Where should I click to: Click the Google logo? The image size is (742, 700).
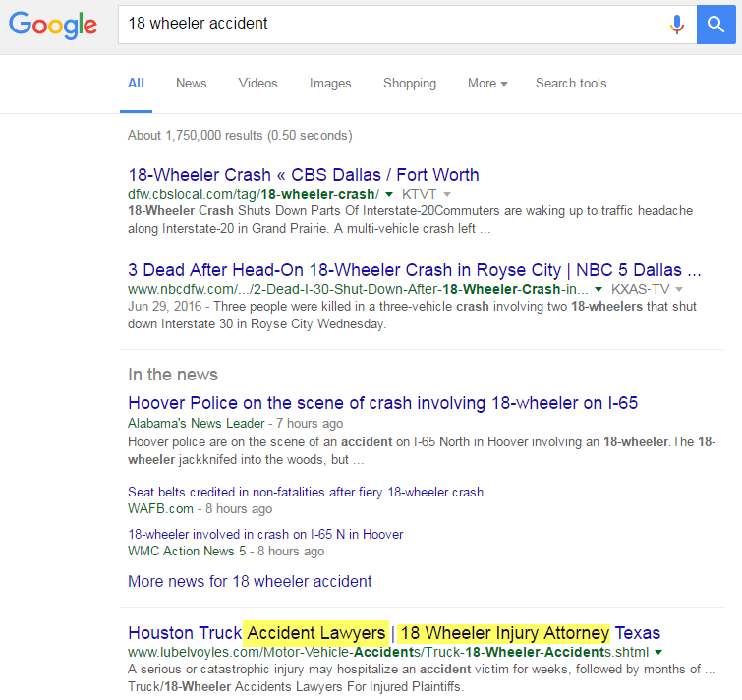pyautogui.click(x=53, y=26)
